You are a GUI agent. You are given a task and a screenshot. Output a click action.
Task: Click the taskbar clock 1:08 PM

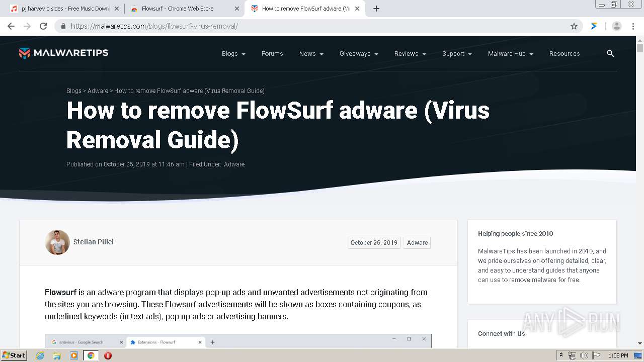coord(618,355)
